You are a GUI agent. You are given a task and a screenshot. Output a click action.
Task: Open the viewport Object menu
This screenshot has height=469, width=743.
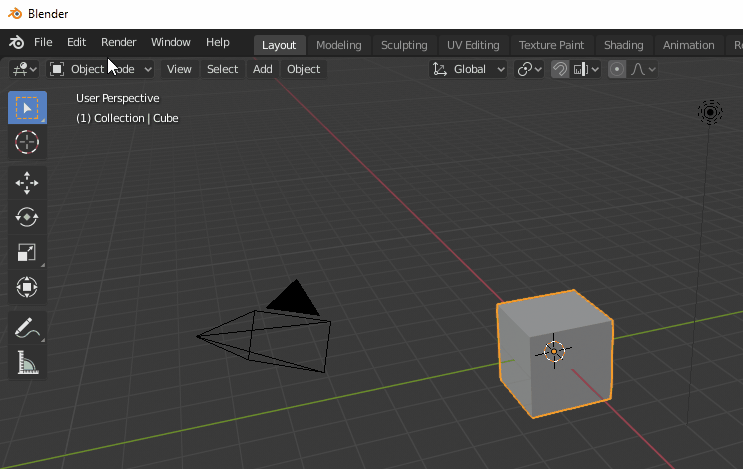pos(303,69)
